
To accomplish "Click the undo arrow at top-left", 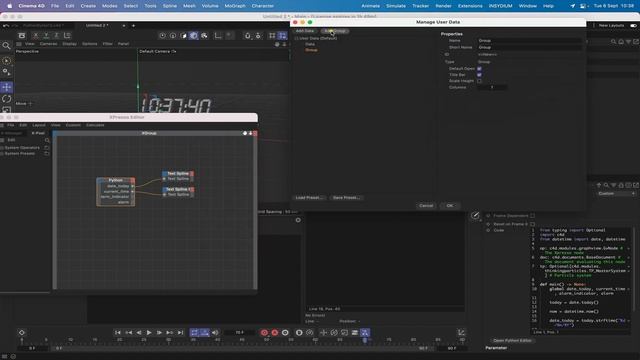I will pyautogui.click(x=6, y=25).
